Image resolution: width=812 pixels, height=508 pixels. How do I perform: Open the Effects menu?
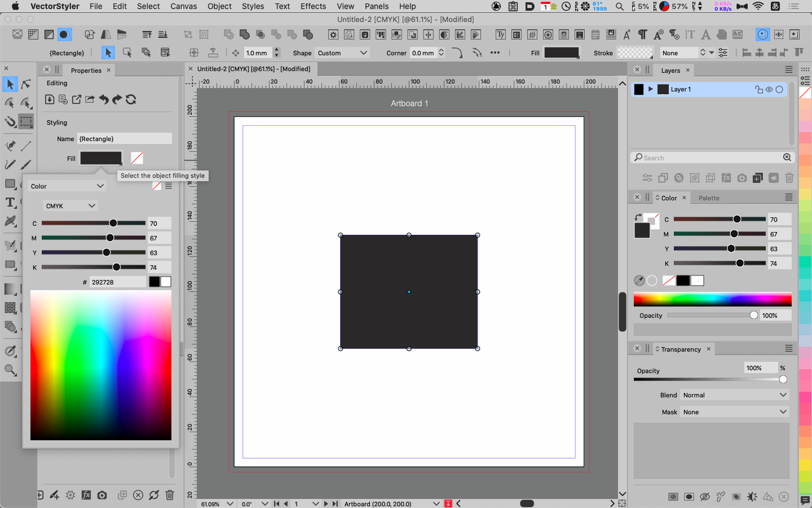pyautogui.click(x=313, y=6)
